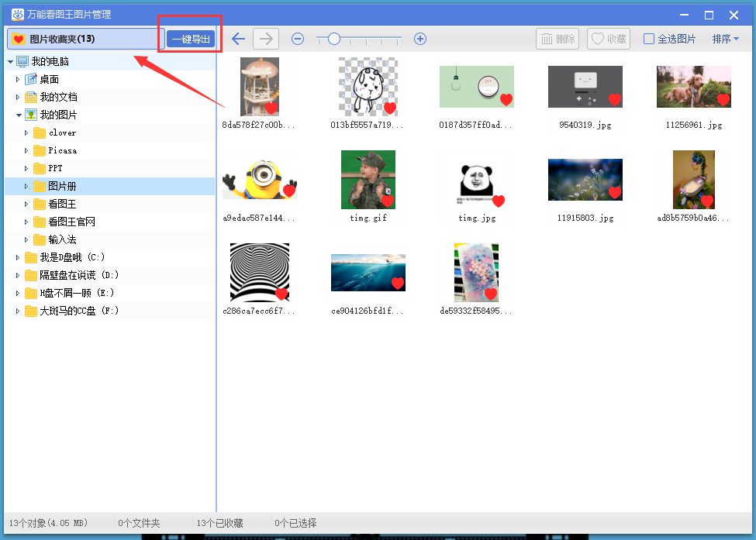Select the timg.jpg panda meme thumbnail
The width and height of the screenshot is (756, 540).
(x=476, y=183)
